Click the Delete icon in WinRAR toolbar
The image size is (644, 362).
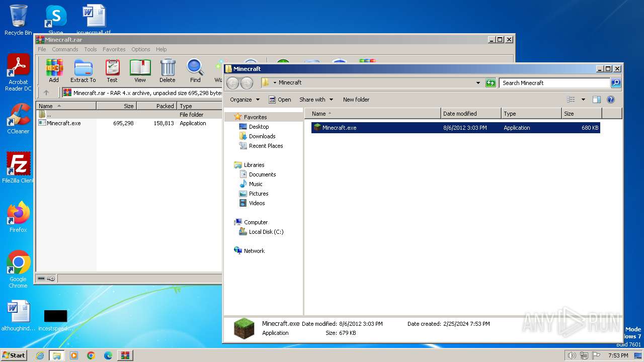tap(168, 71)
